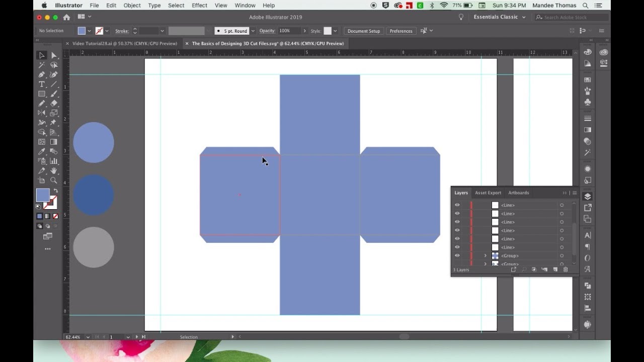The width and height of the screenshot is (644, 362).
Task: Open fill color dropdown in control bar
Action: pyautogui.click(x=89, y=31)
